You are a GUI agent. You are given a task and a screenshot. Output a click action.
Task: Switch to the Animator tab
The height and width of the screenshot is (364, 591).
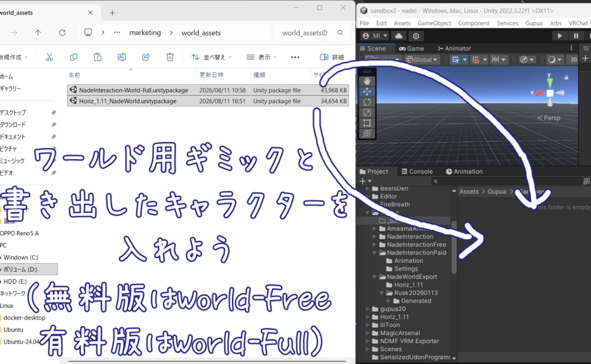(454, 48)
